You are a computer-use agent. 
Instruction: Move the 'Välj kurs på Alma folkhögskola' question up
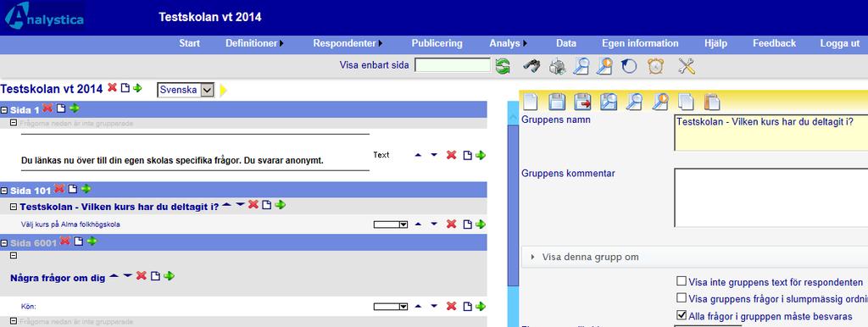[x=418, y=224]
